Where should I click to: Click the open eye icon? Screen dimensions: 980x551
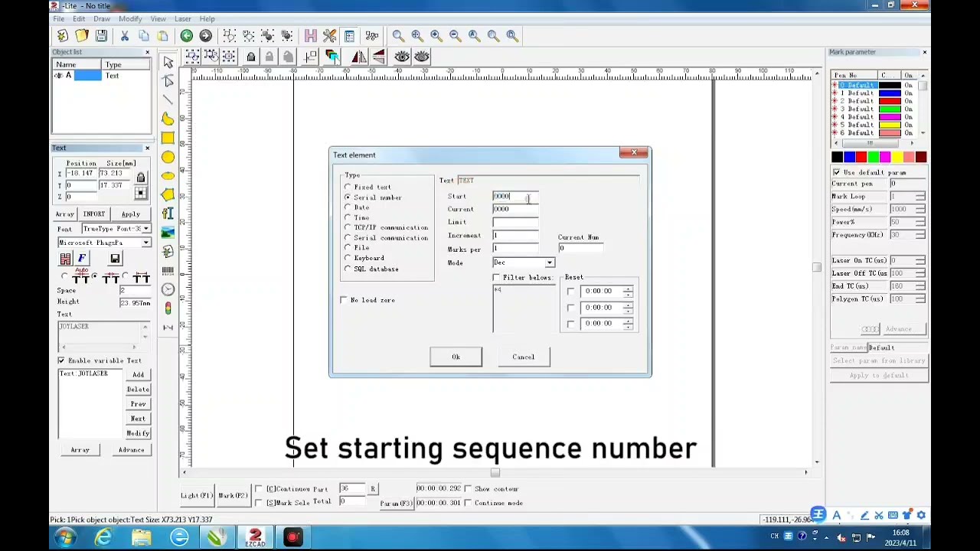click(x=402, y=57)
